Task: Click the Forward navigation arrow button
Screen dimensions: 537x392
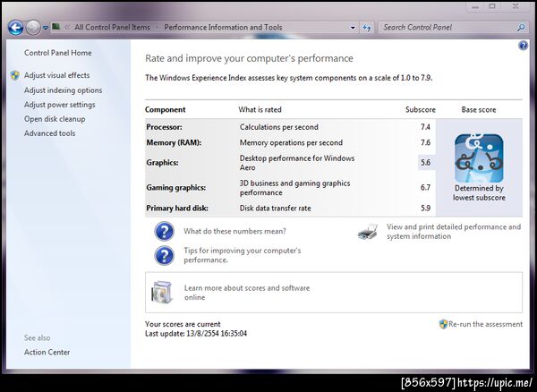Action: [x=33, y=28]
